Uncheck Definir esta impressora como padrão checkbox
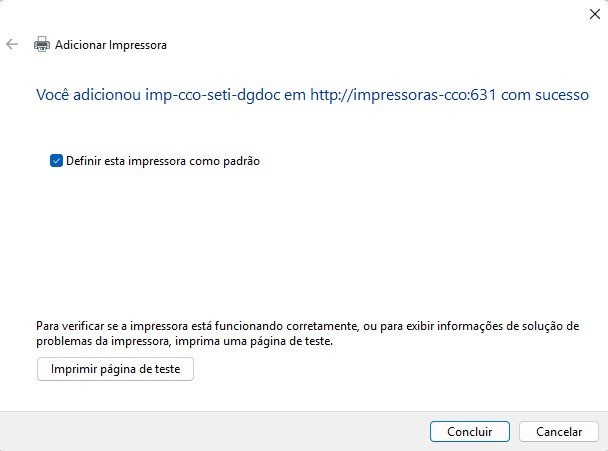608x451 pixels. coord(56,160)
